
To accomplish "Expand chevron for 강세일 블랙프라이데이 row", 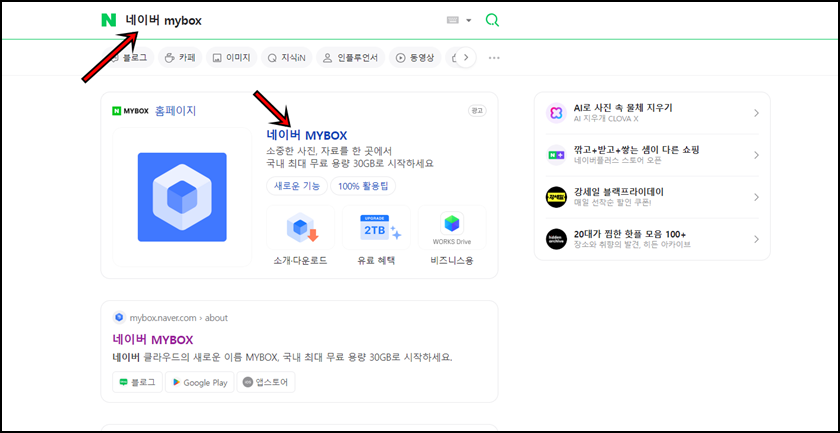I will (x=756, y=197).
